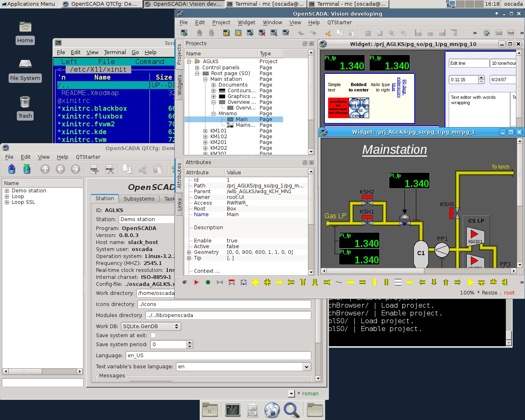525x420 pixels.
Task: Expand the KM101 page tree node
Action: coord(205,131)
